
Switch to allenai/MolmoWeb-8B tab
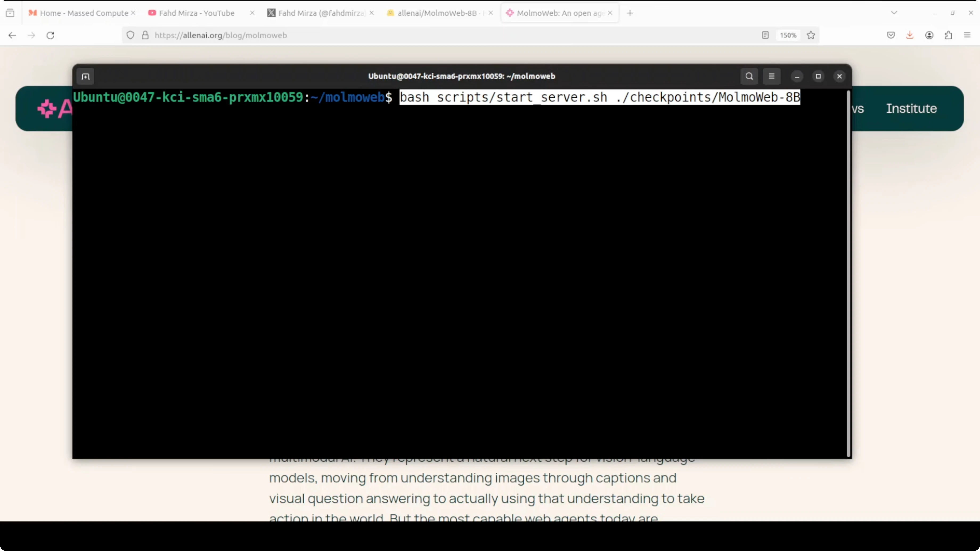(437, 13)
